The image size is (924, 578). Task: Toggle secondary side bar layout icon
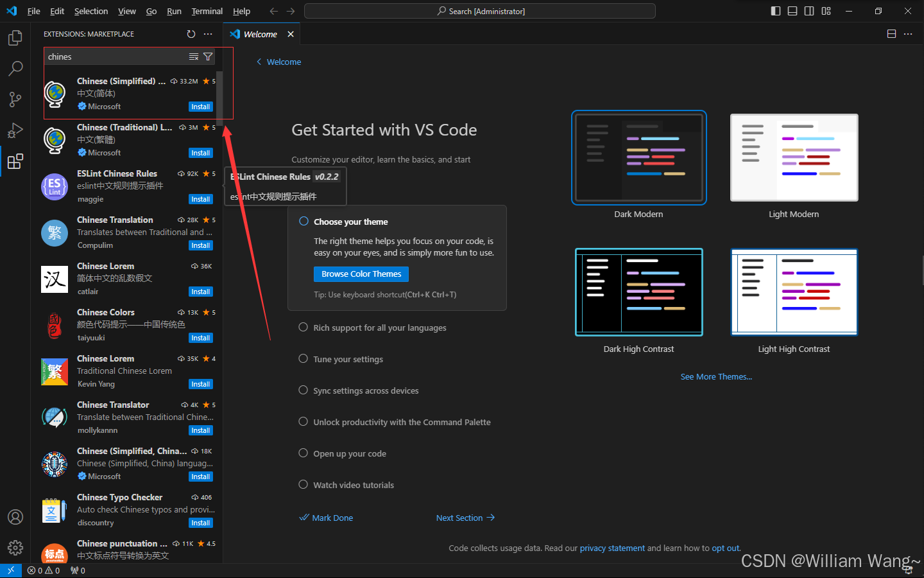[x=809, y=11]
